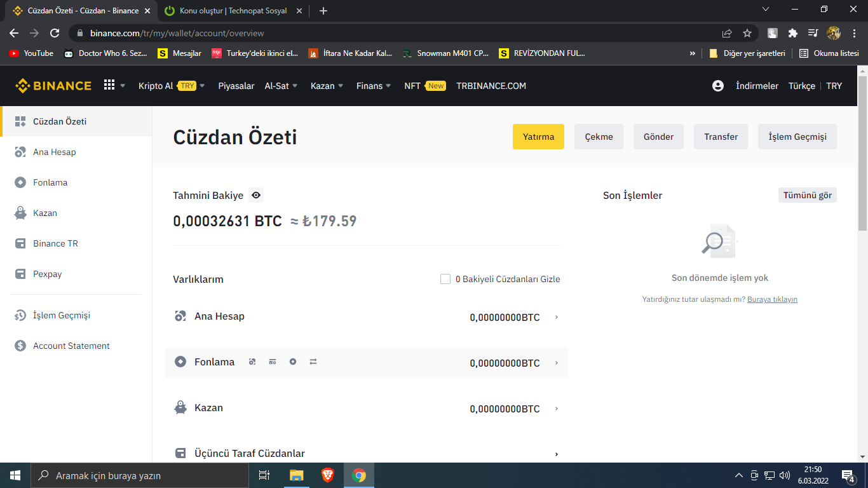
Task: Bookmark this page with the star icon
Action: [x=747, y=33]
